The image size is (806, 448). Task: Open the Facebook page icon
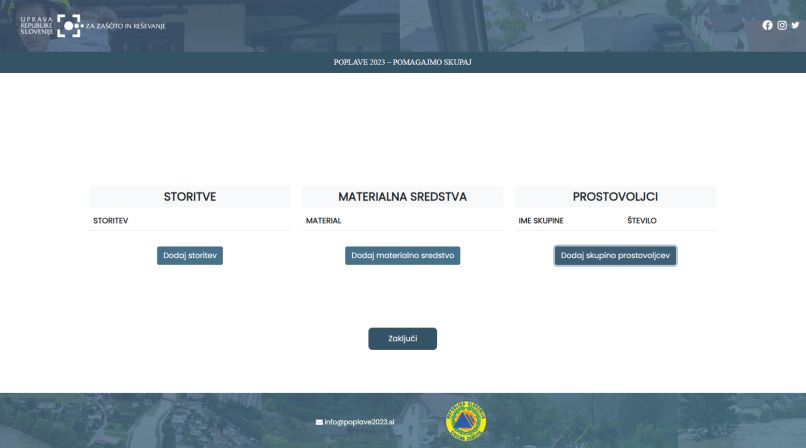point(767,25)
